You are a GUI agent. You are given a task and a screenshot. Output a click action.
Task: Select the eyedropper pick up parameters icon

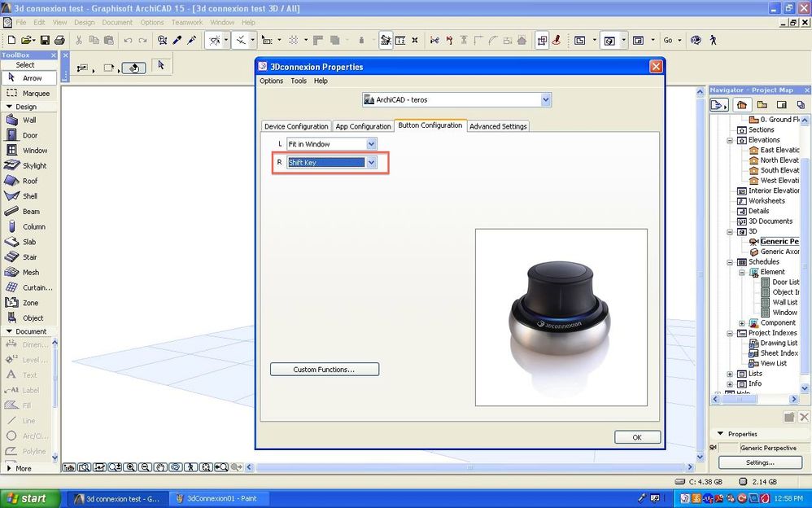pos(177,40)
